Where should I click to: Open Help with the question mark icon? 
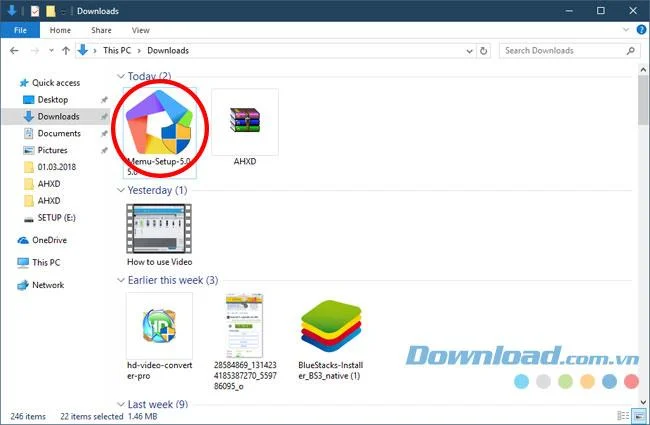pyautogui.click(x=641, y=30)
